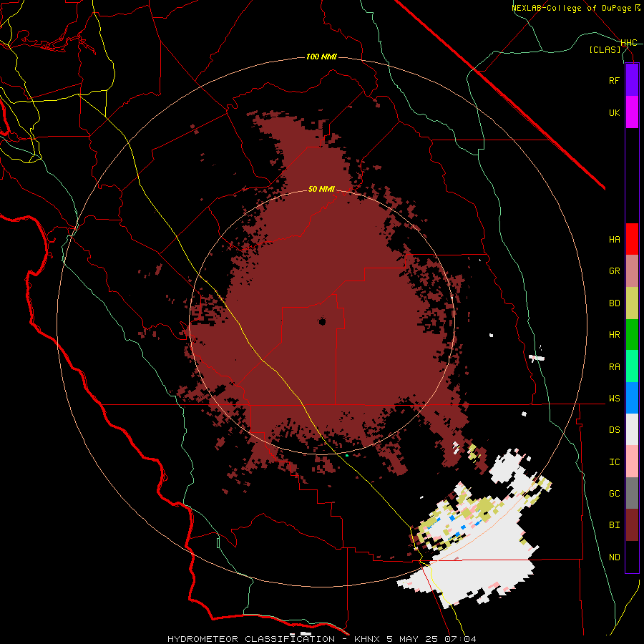Click the 'ND' legend label
644x644 pixels.
click(614, 557)
